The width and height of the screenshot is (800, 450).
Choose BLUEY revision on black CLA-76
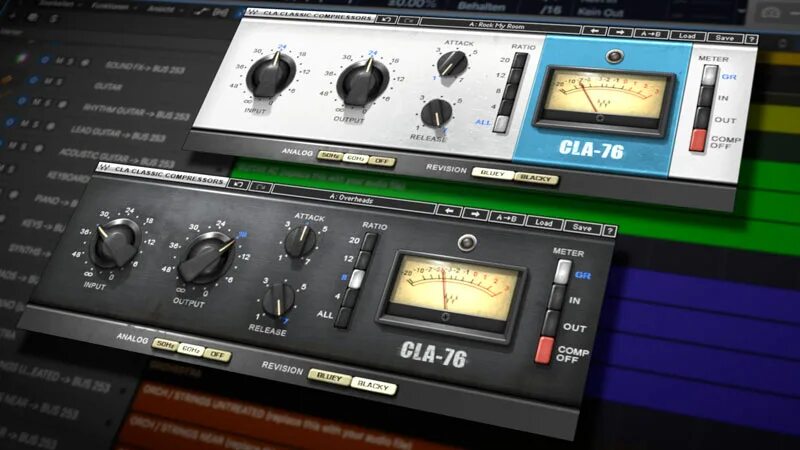tap(329, 378)
